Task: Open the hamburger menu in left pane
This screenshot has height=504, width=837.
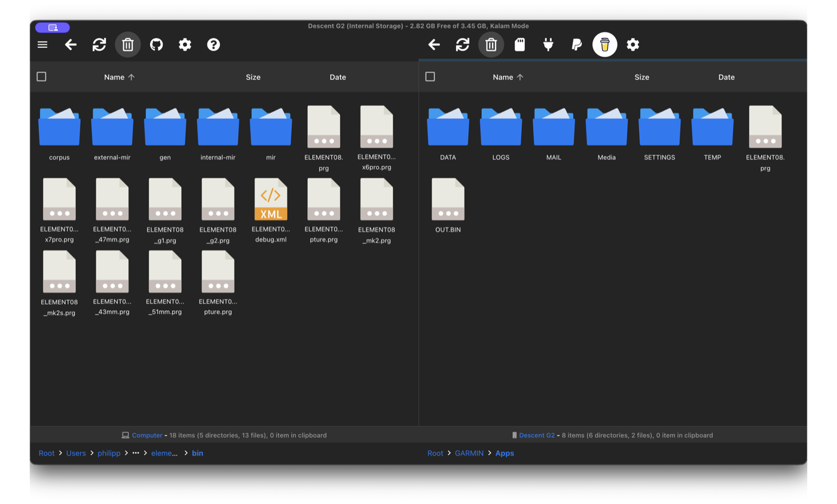Action: (42, 45)
